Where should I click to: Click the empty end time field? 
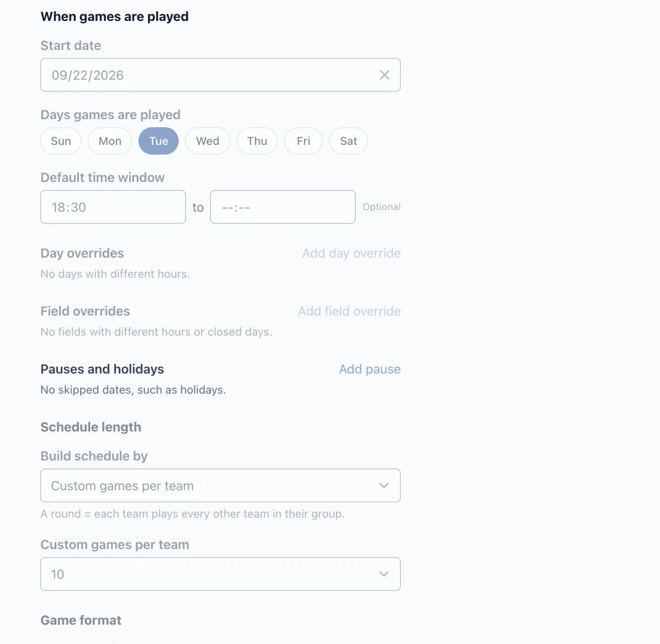click(283, 207)
